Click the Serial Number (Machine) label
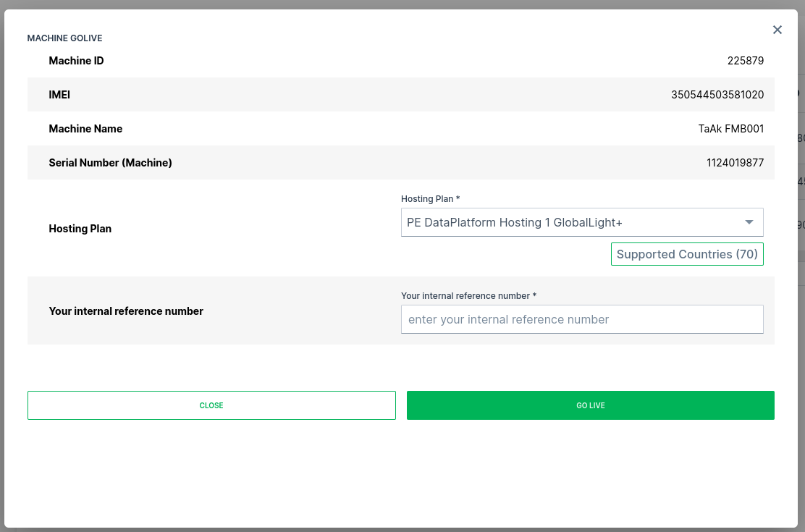The image size is (805, 532). pyautogui.click(x=110, y=163)
